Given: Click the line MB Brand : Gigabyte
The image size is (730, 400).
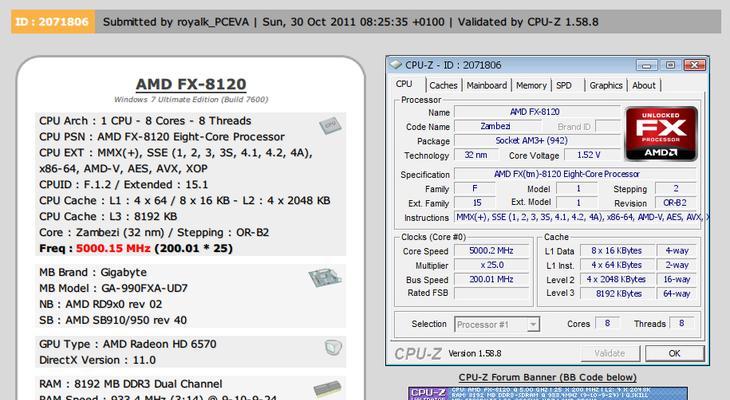Looking at the screenshot, I should tap(93, 272).
